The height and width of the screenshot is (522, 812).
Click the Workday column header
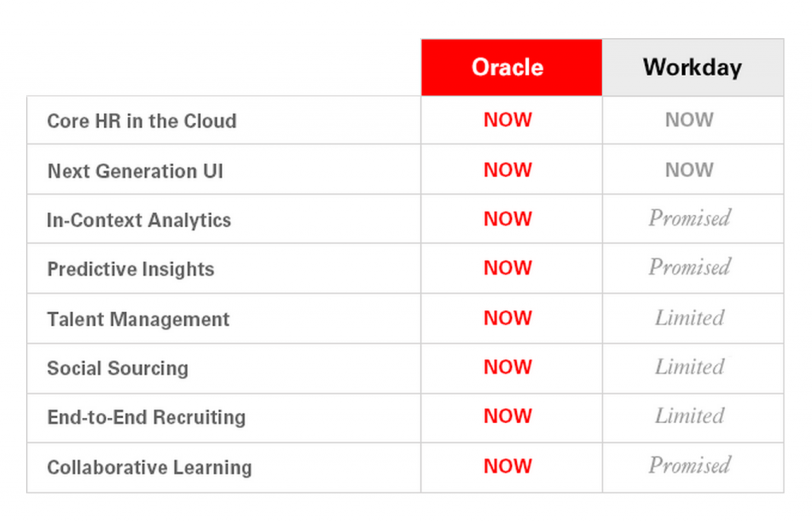click(692, 67)
